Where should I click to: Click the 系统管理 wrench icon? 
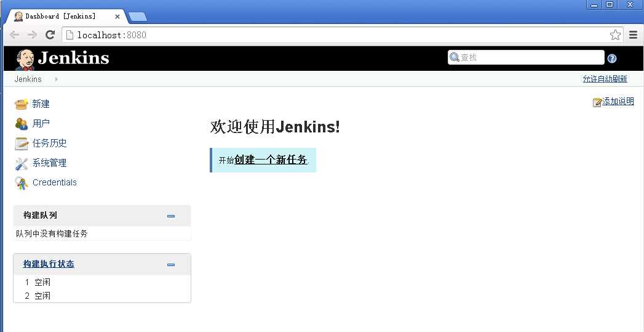click(22, 163)
